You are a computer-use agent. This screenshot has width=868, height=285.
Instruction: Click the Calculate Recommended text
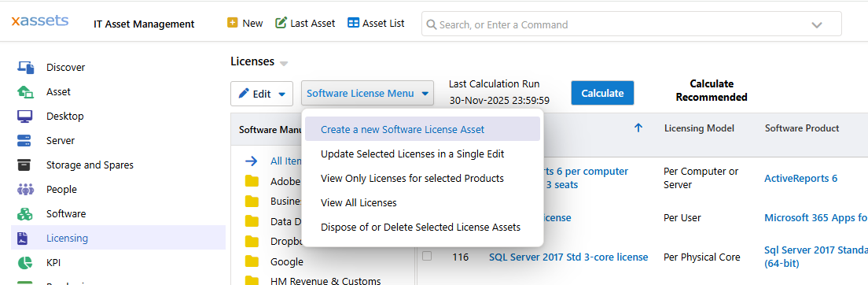coord(712,91)
